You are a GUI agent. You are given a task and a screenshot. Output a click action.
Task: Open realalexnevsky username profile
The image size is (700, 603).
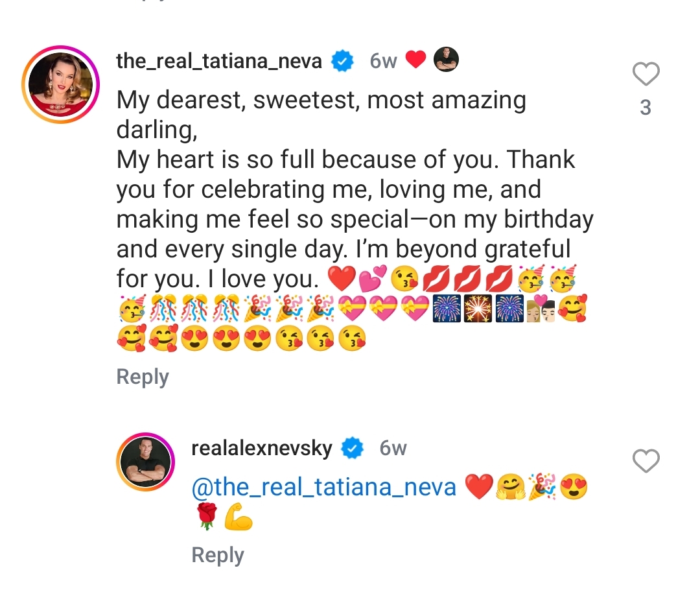pyautogui.click(x=262, y=448)
